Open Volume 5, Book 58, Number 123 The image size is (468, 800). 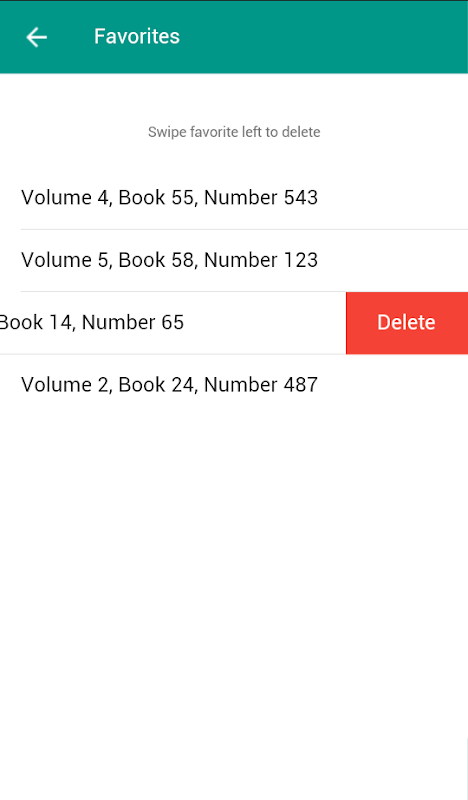(234, 261)
